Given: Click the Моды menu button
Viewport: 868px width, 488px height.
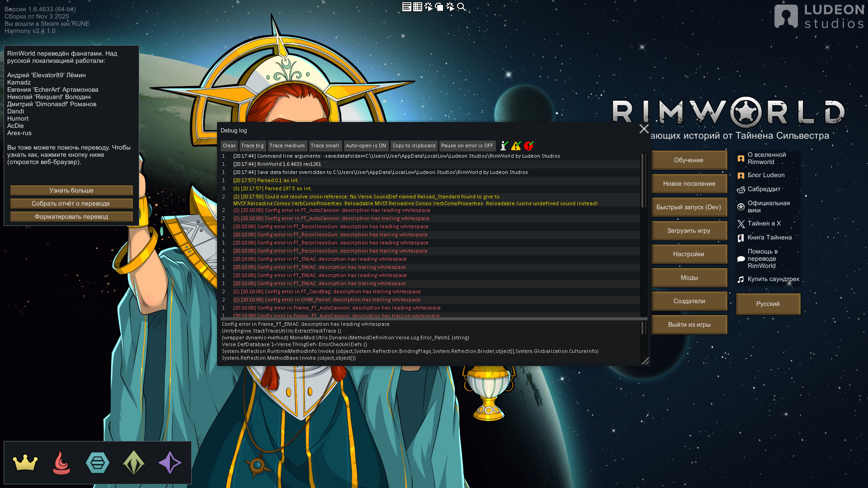Looking at the screenshot, I should (689, 277).
